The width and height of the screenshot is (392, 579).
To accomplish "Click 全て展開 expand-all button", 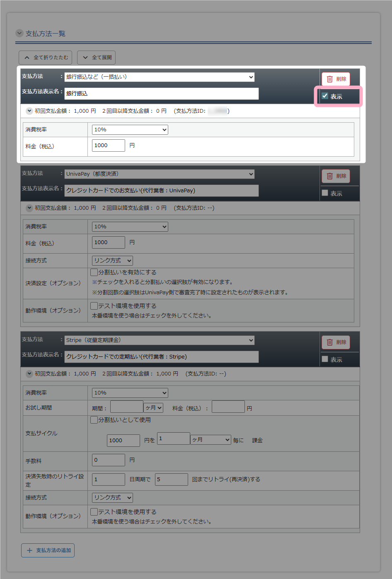I will pyautogui.click(x=97, y=58).
